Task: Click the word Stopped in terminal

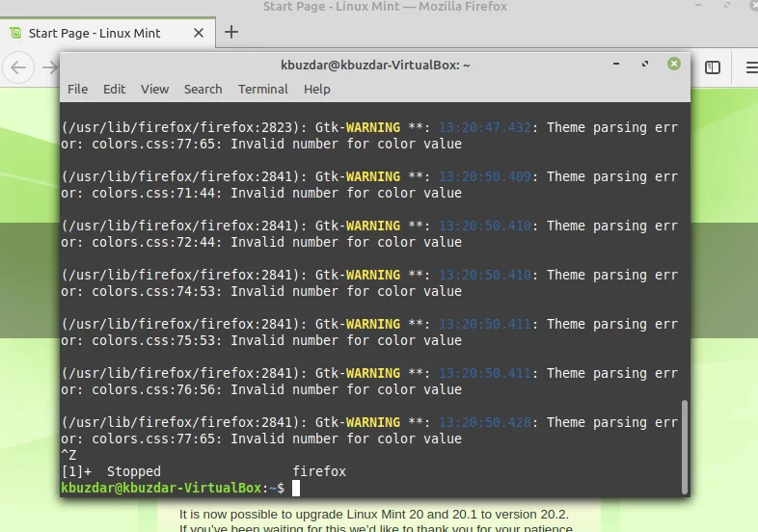Action: click(134, 471)
